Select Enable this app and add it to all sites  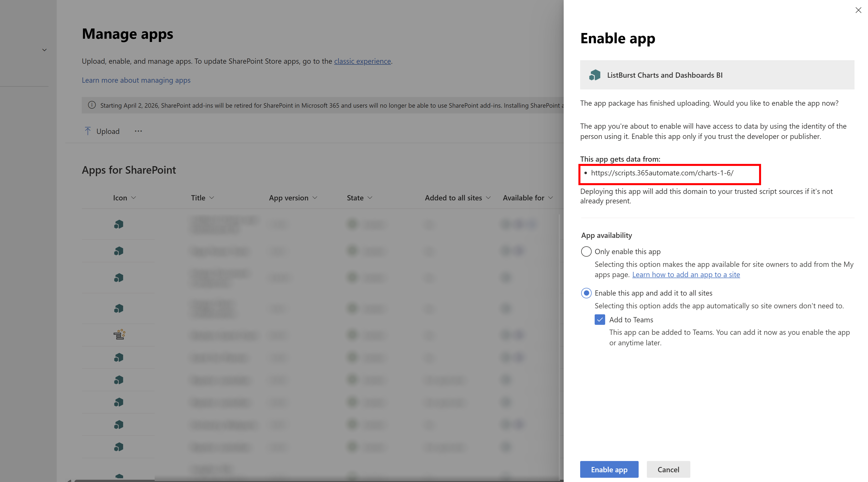point(586,293)
